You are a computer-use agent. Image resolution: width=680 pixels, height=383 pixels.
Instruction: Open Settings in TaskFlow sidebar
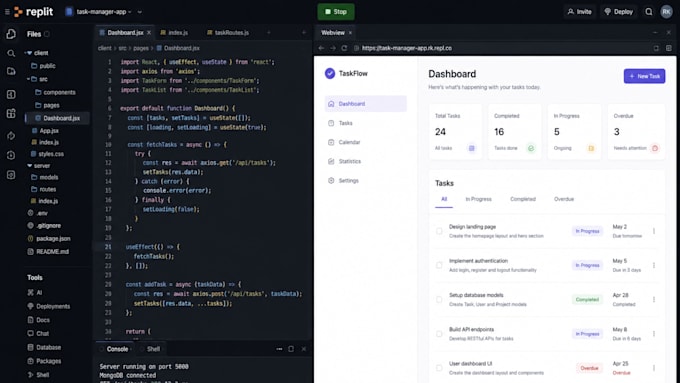[x=366, y=180]
